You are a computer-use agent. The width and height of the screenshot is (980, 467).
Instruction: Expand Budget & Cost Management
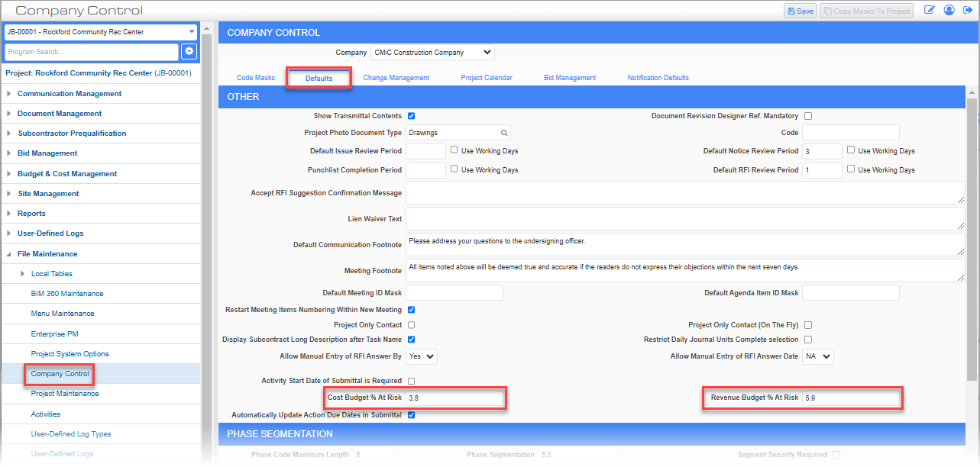pyautogui.click(x=9, y=174)
